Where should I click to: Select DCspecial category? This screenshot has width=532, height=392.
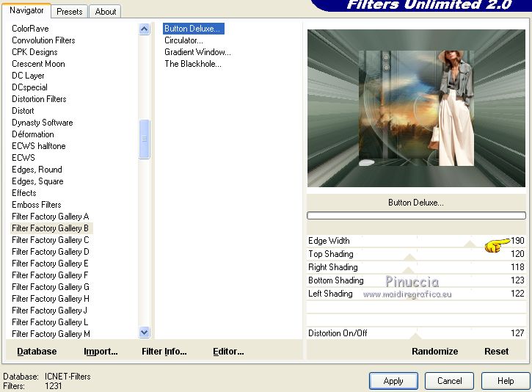(x=29, y=87)
